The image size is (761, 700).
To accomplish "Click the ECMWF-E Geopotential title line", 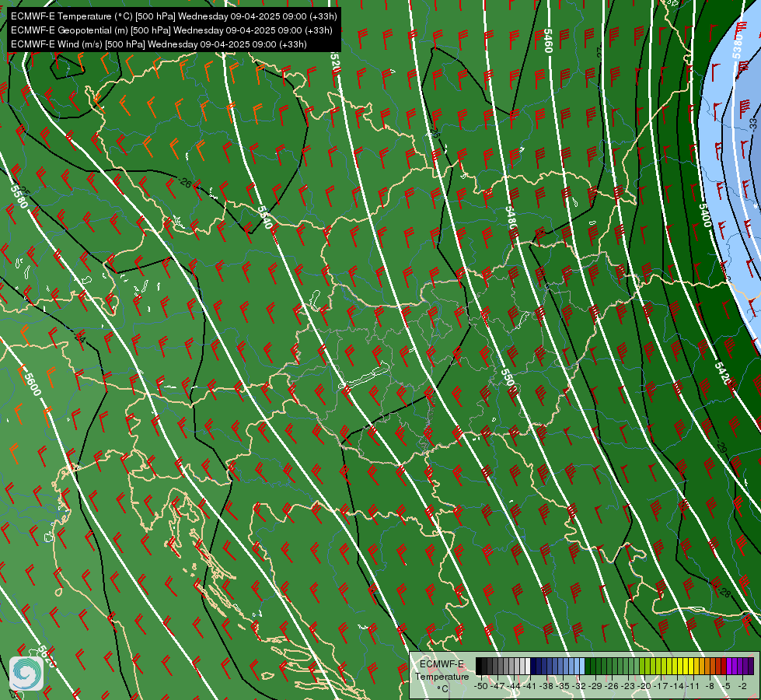I will (171, 30).
